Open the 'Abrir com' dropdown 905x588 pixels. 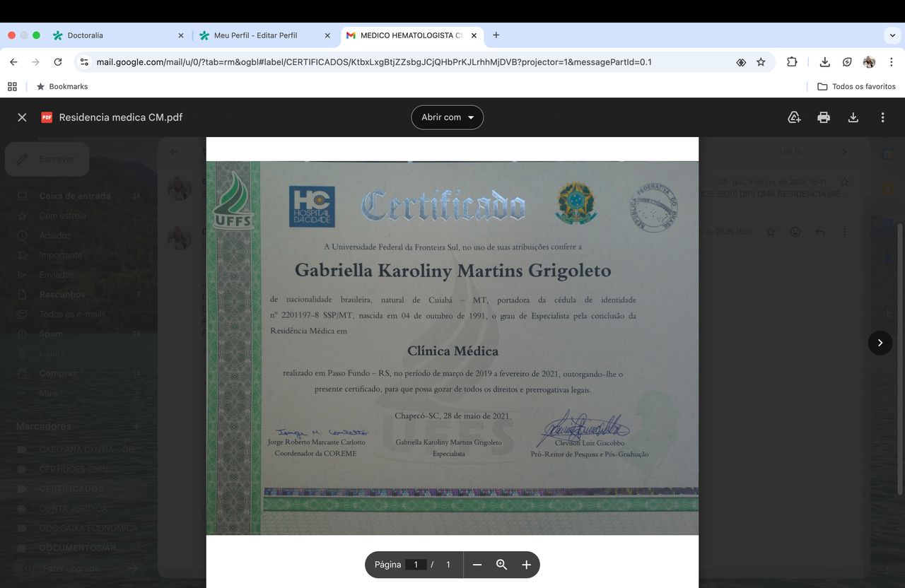point(447,117)
